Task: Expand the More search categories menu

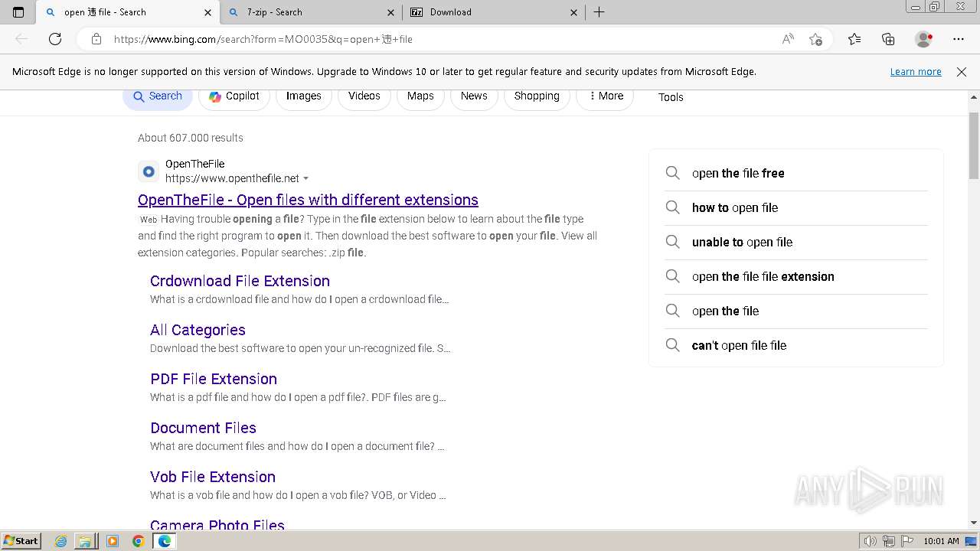Action: pyautogui.click(x=605, y=96)
